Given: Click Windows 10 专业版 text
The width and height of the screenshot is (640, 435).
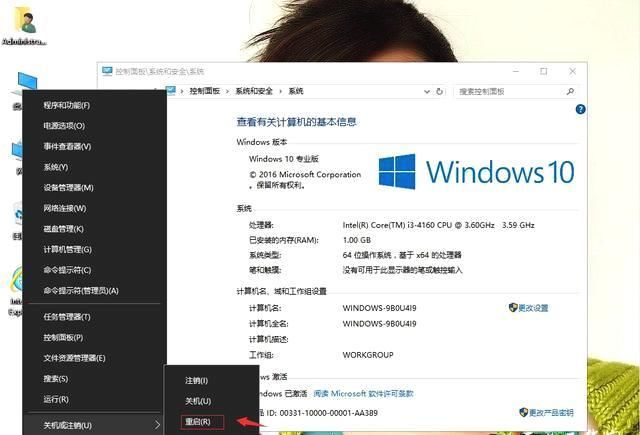Looking at the screenshot, I should point(284,159).
